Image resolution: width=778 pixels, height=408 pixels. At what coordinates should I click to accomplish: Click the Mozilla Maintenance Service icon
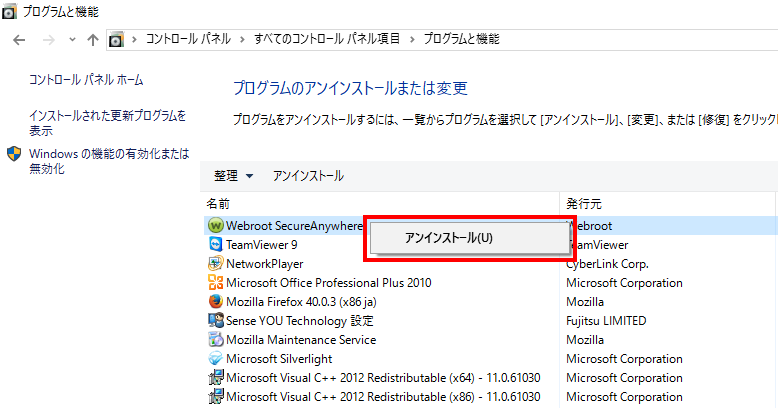tap(215, 340)
